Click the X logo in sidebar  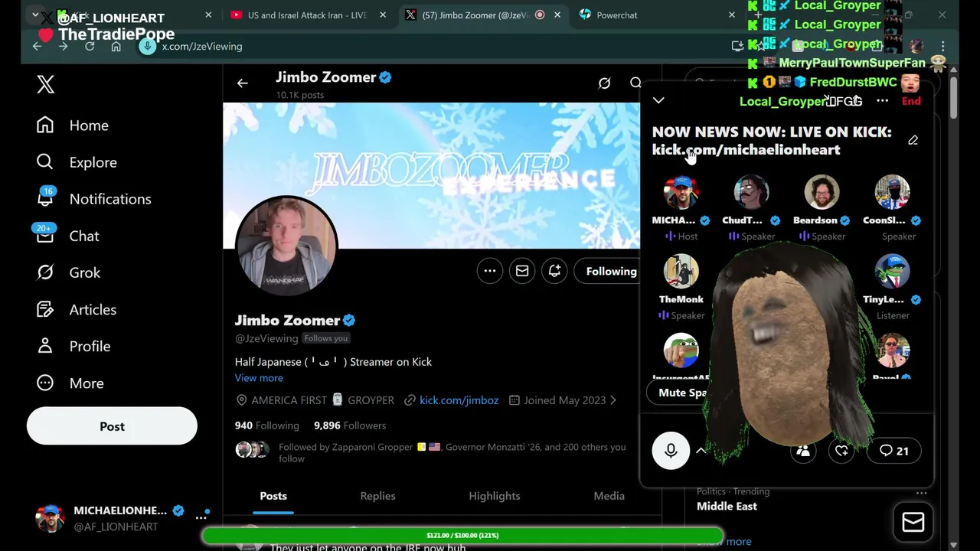pos(46,84)
